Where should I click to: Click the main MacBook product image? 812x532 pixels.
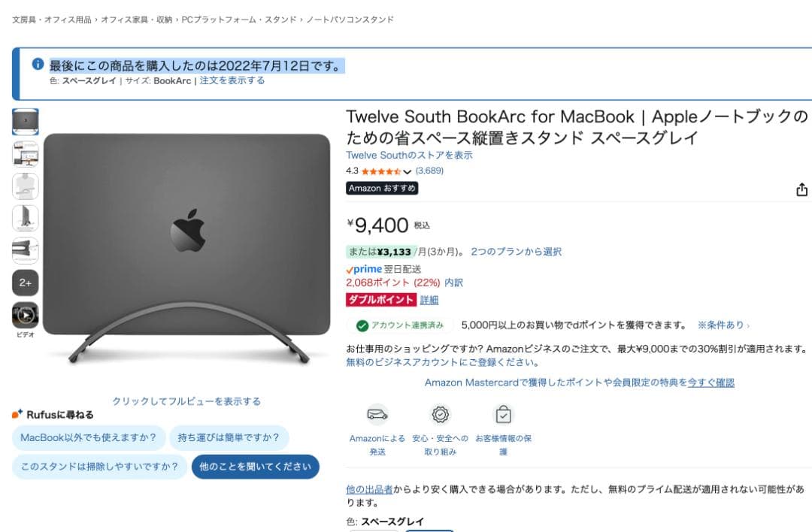(x=187, y=249)
